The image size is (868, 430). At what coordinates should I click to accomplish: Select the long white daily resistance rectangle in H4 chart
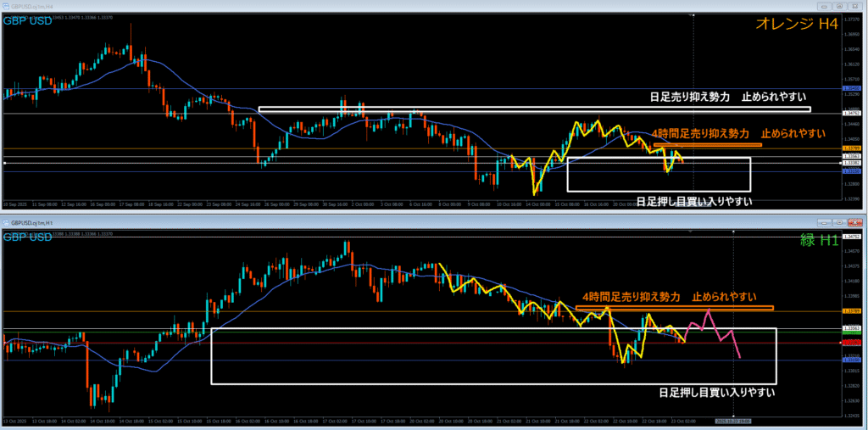click(534, 109)
